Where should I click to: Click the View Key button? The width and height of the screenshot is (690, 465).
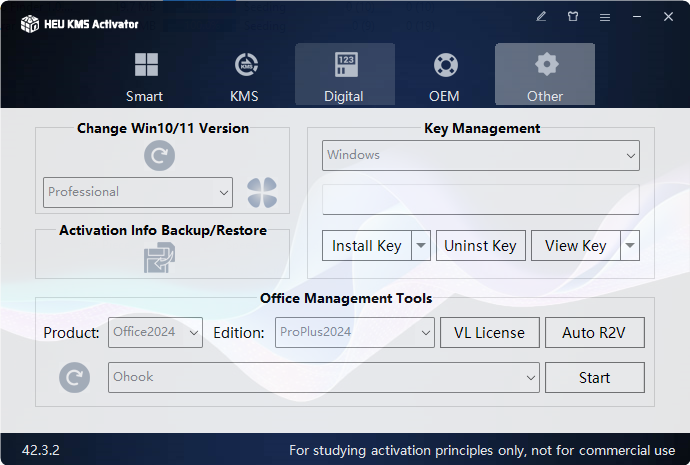click(576, 245)
